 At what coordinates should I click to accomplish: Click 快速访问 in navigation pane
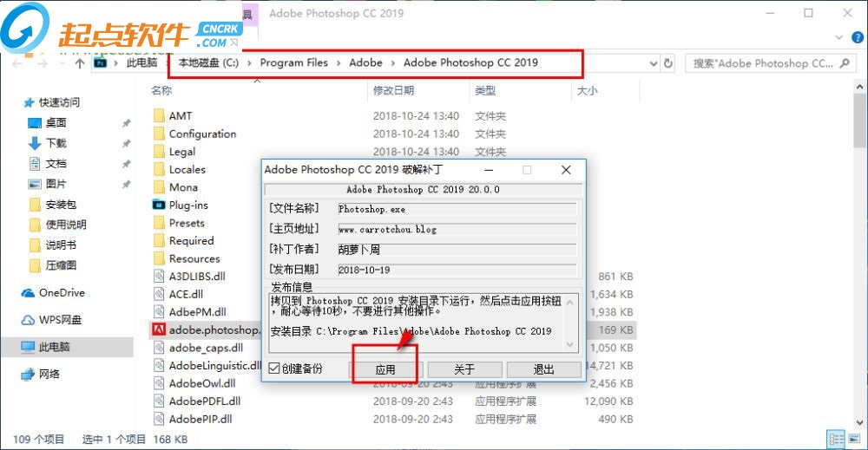59,102
